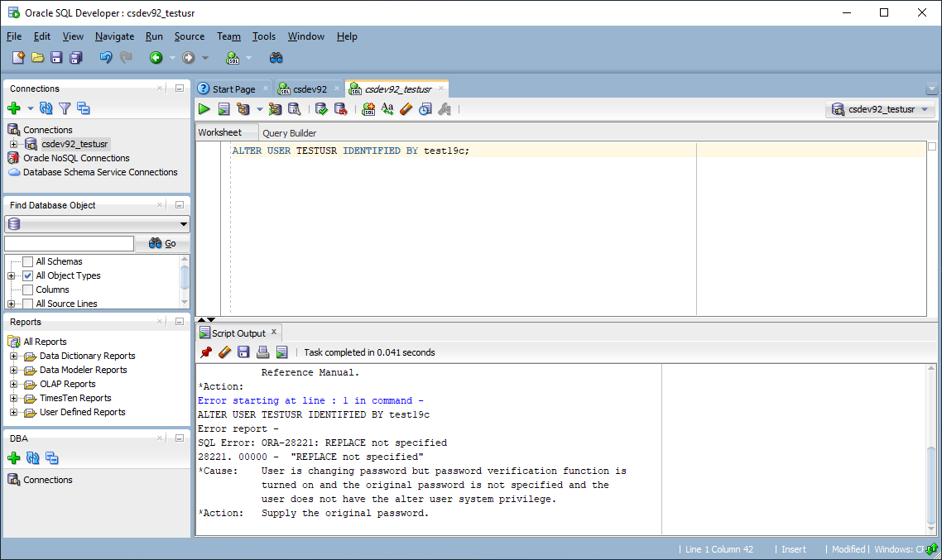The width and height of the screenshot is (942, 560).
Task: Expand the Data Dictionary Reports node
Action: pos(13,356)
